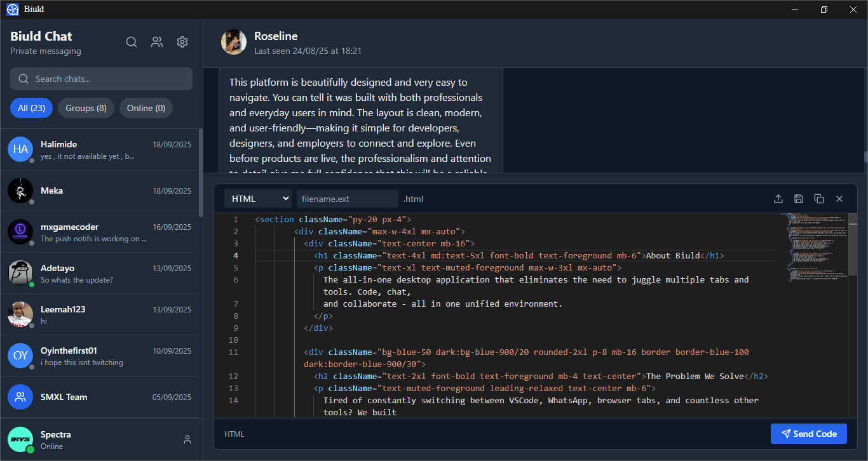This screenshot has width=868, height=461.
Task: Click the code minimap preview
Action: [x=814, y=248]
